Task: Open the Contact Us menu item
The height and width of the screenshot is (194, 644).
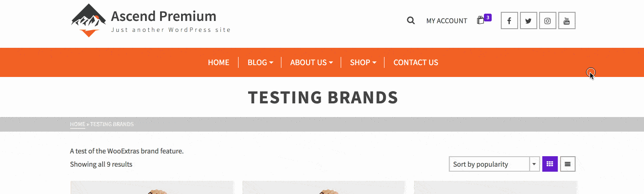Action: click(x=415, y=62)
